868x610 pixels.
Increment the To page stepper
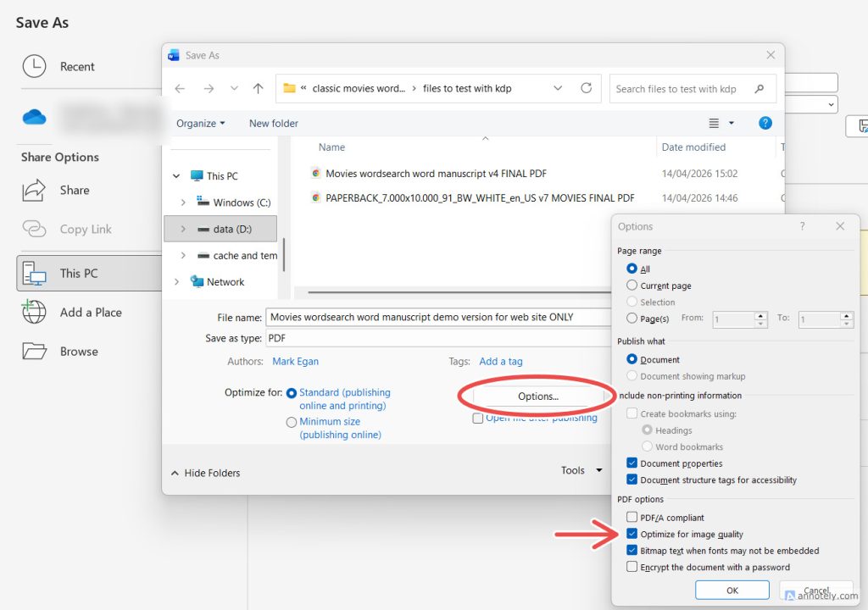coord(847,315)
